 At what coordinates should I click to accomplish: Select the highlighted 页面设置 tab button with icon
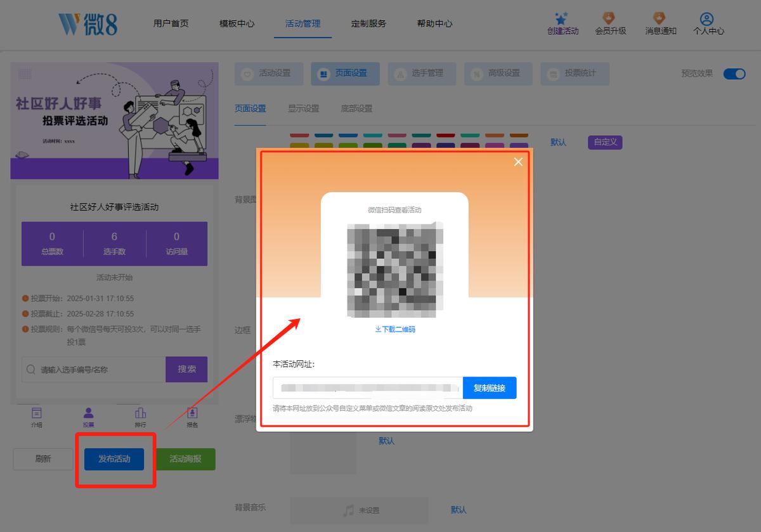[345, 74]
